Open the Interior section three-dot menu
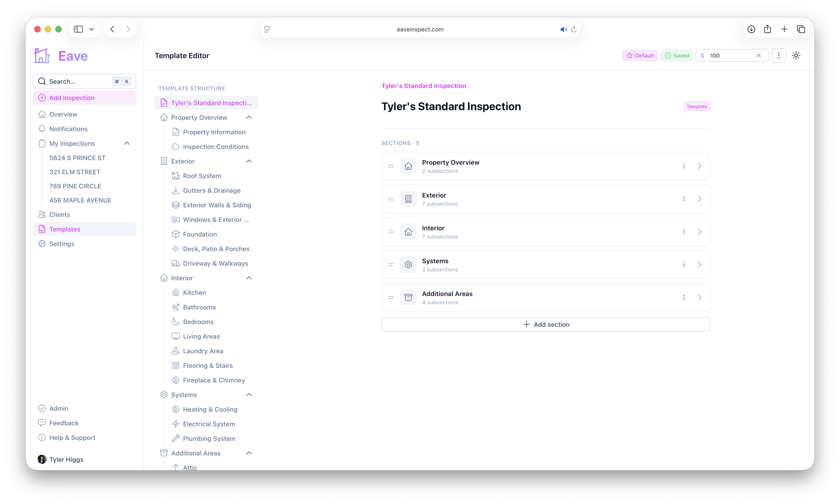 (684, 232)
